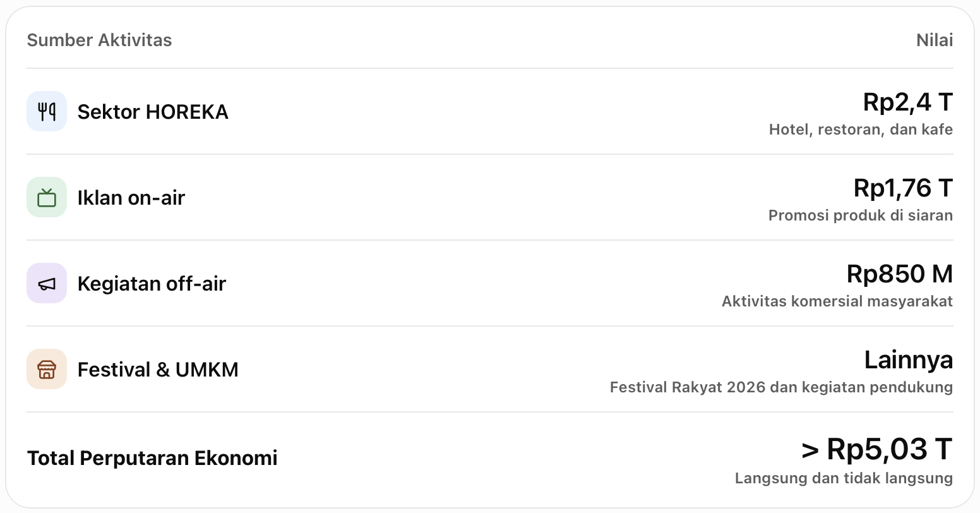Viewport: 980px width, 513px height.
Task: Select the Iklan on-air row label
Action: 131,198
